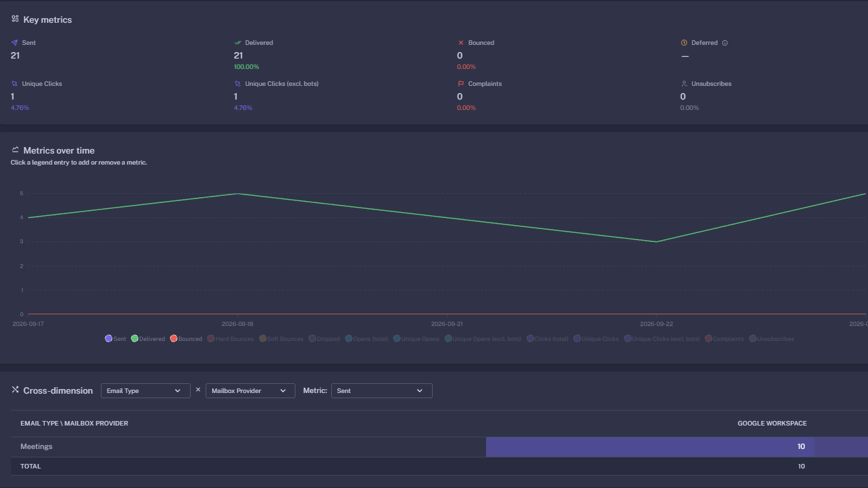Enable the Opens (total) legend metric
868x488 pixels.
[x=366, y=339]
